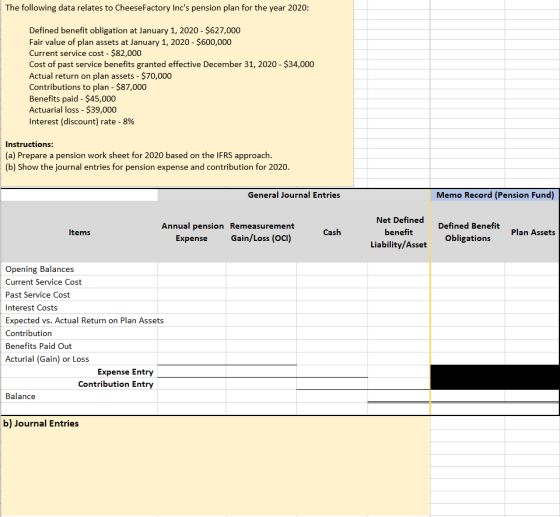Click the 'Defined Benefit Obligations' column header
The width and height of the screenshot is (560, 517).
click(469, 232)
